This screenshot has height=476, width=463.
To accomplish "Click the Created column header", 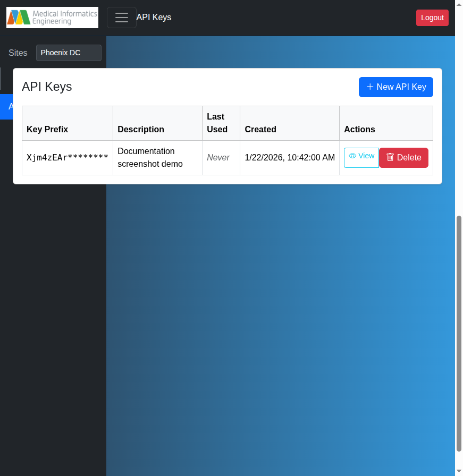I will [260, 129].
